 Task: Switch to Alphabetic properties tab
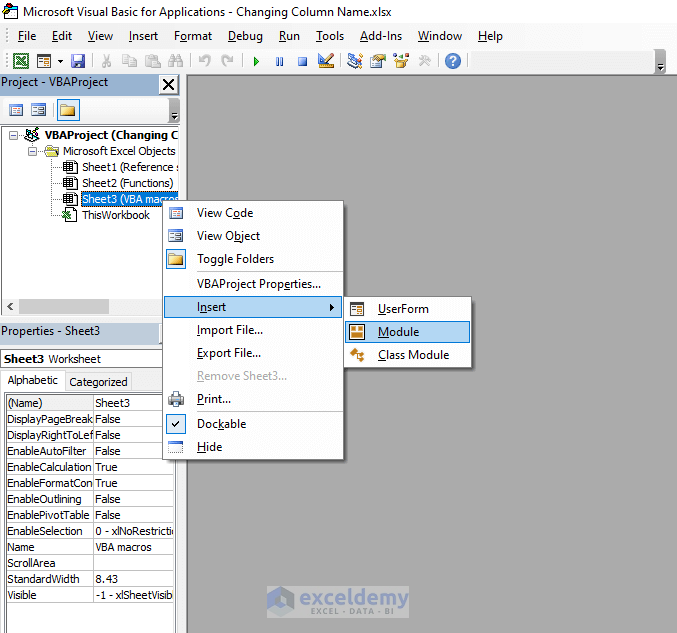coord(33,380)
